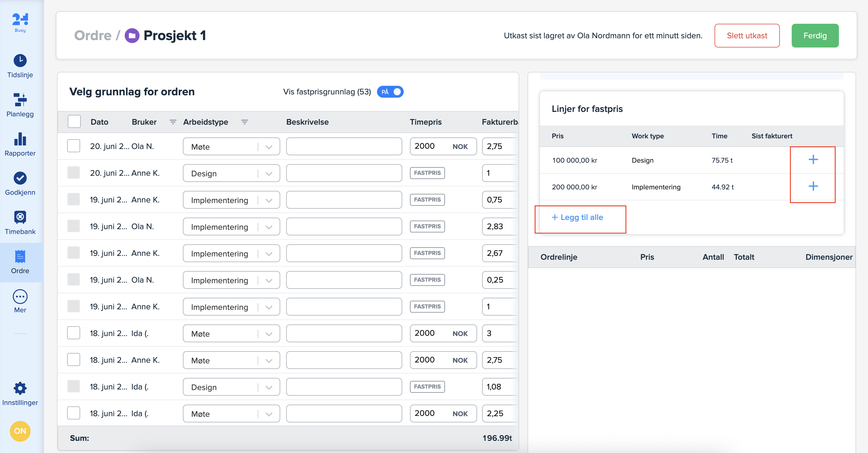Expand Arbeidstype dropdown for 20. juni Design row
The image size is (868, 453).
pyautogui.click(x=269, y=174)
